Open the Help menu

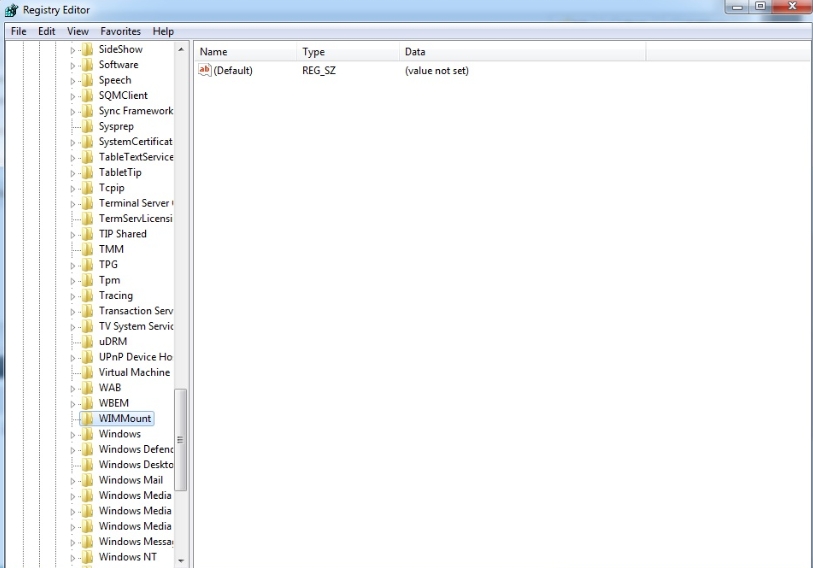[x=163, y=31]
